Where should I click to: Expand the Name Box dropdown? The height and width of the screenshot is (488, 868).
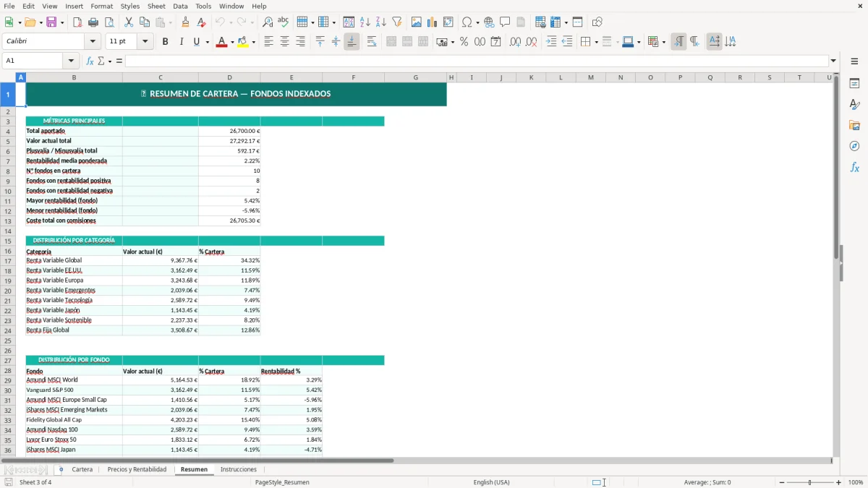click(71, 61)
